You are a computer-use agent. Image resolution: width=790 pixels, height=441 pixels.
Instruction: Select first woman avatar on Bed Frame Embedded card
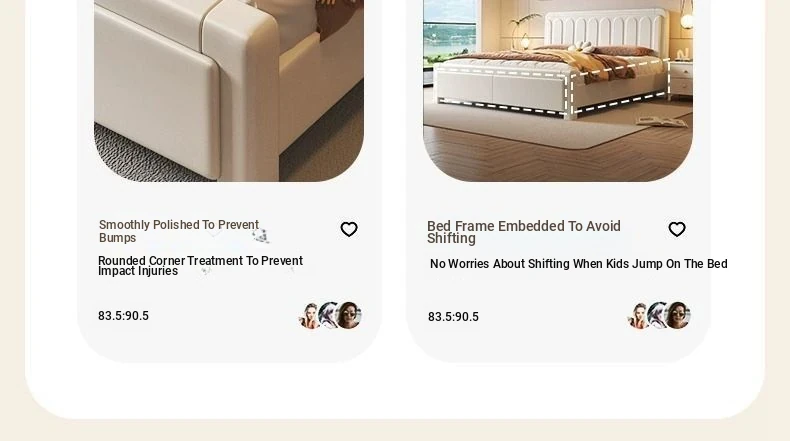637,316
